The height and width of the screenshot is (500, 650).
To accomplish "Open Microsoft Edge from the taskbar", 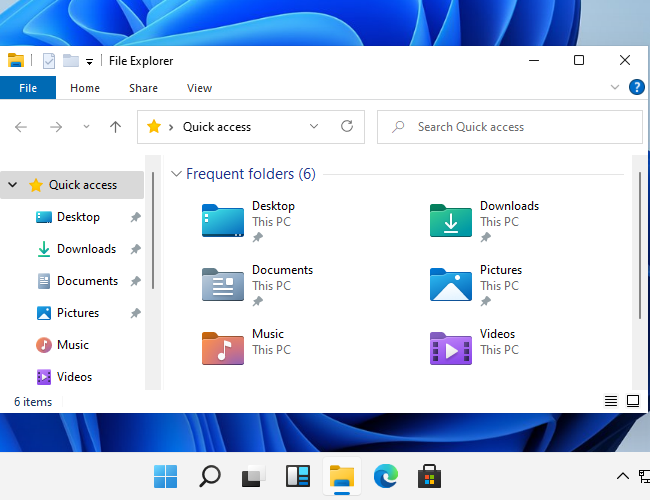I will tap(385, 476).
